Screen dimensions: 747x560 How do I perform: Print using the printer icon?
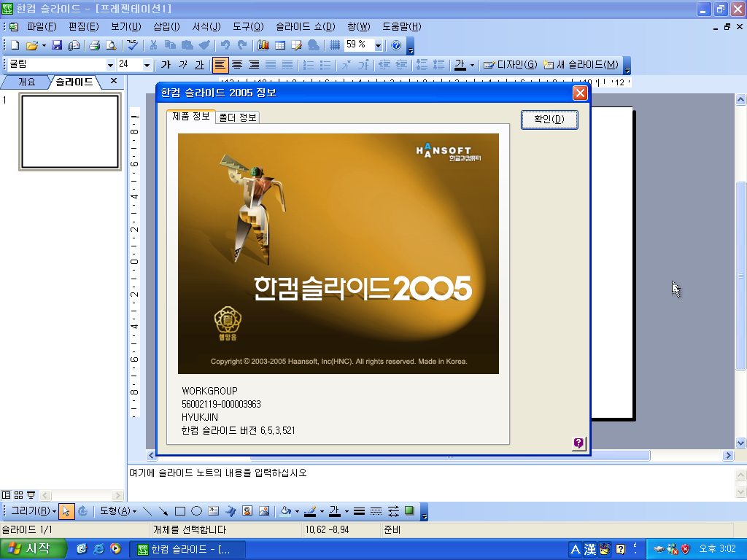94,45
